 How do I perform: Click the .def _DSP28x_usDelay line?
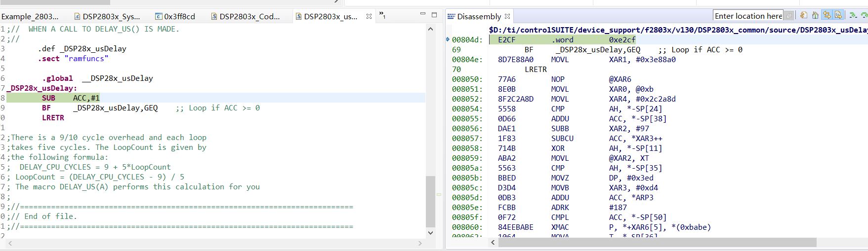pyautogui.click(x=82, y=49)
